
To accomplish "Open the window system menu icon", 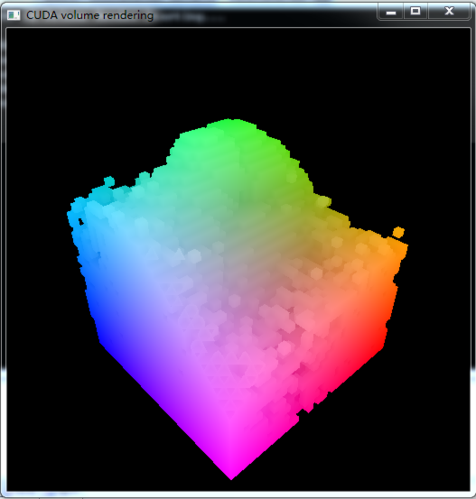I will (14, 15).
